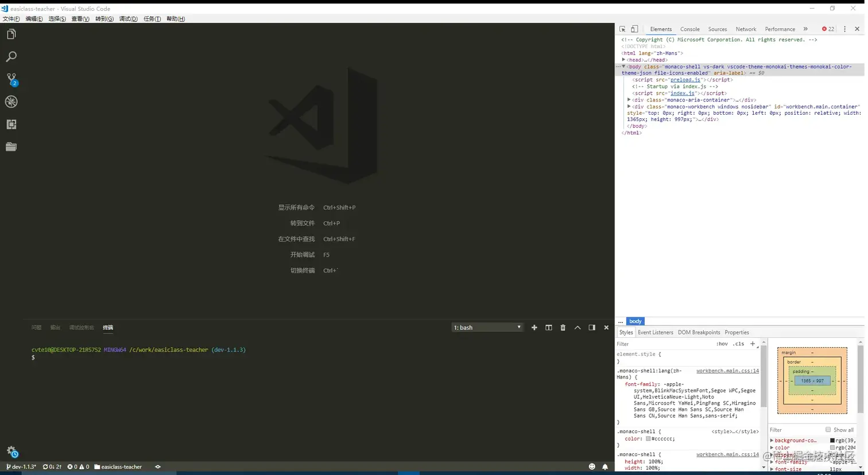Screen dimensions: 868x475
Task: Switch to the Console tab in DevTools
Action: (x=689, y=29)
